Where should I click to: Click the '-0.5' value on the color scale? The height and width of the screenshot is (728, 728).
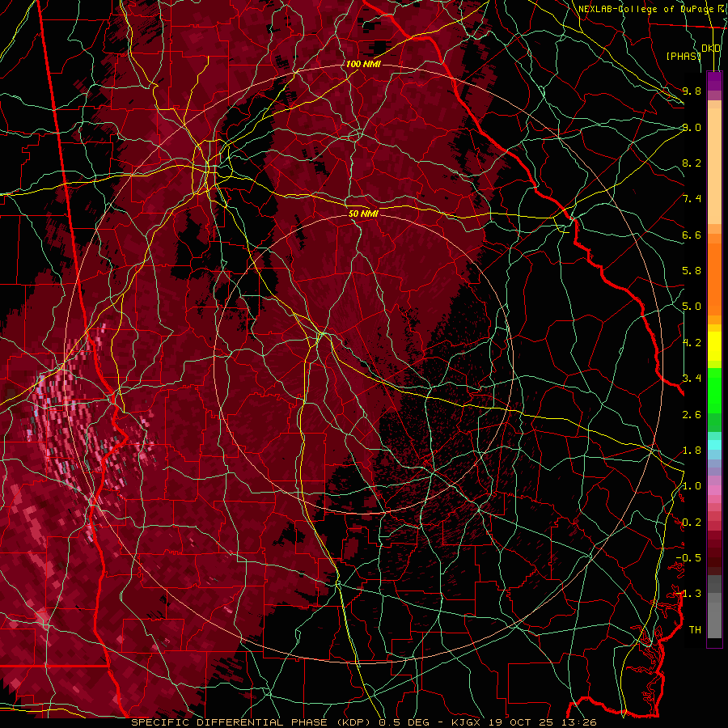point(688,557)
